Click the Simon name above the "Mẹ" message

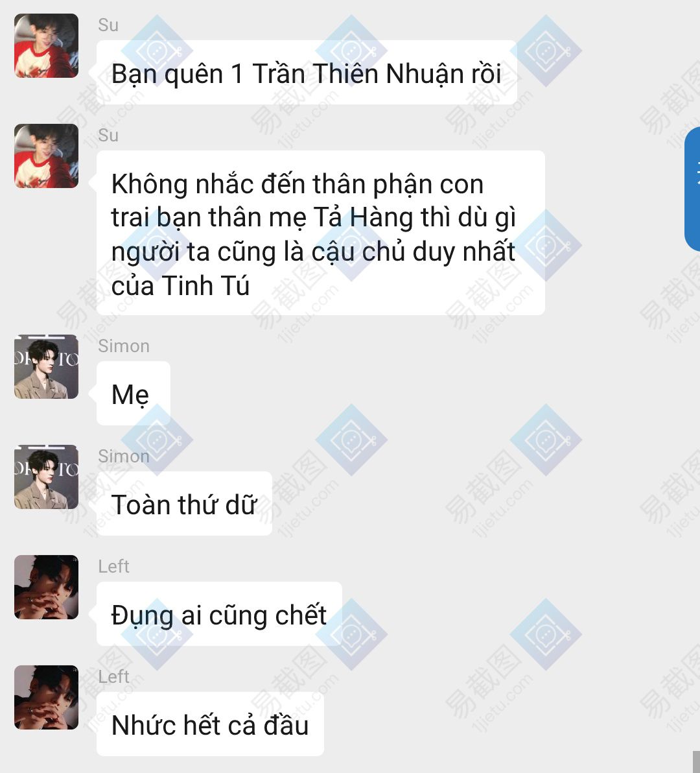(x=124, y=346)
